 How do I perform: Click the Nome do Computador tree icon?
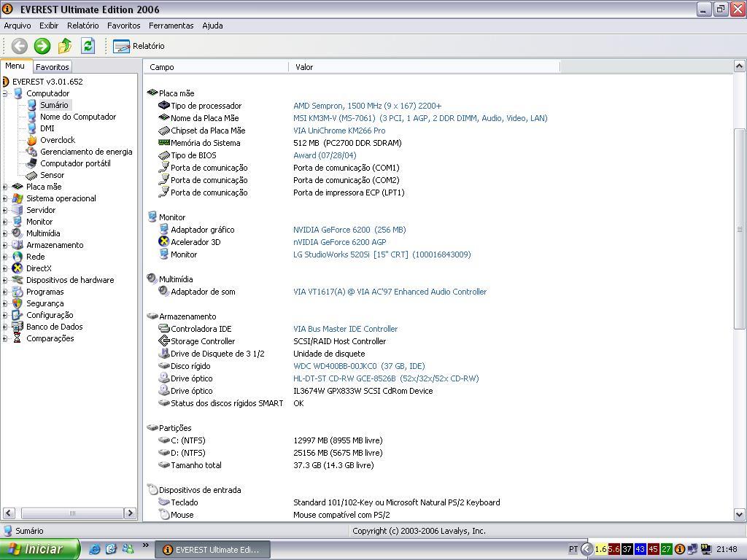(x=31, y=117)
